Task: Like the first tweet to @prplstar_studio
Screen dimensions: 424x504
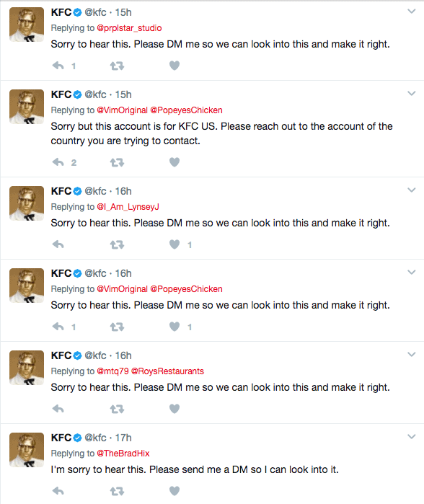Action: click(175, 66)
